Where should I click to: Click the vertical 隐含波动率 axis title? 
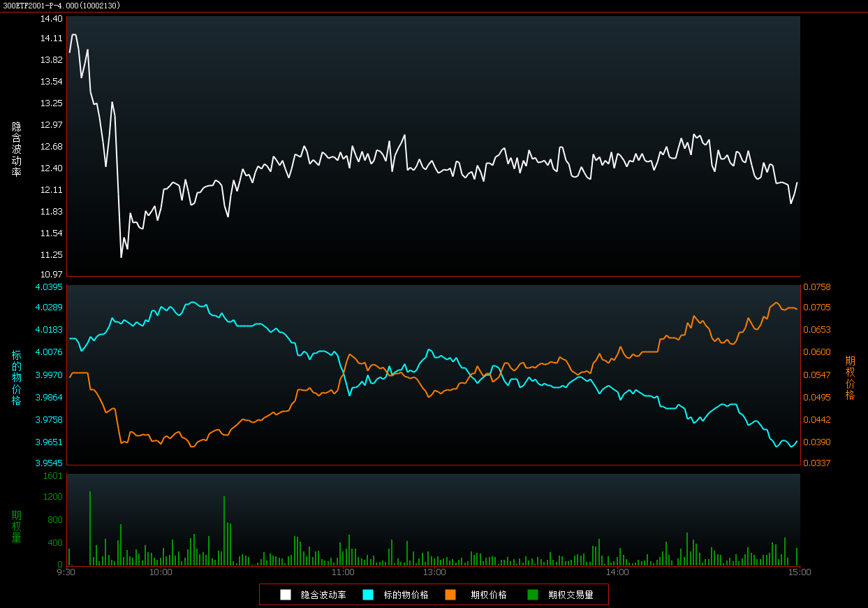coord(17,149)
